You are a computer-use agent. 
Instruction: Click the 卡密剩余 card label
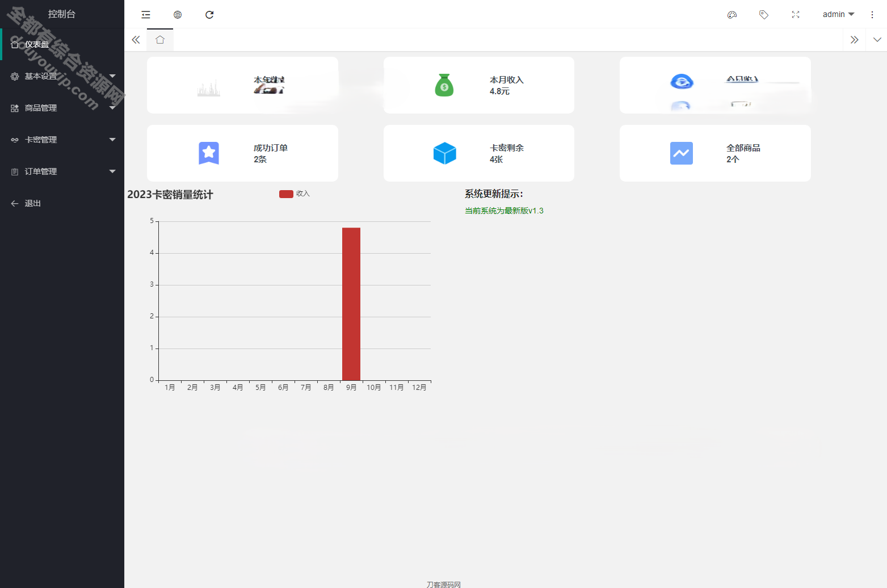(507, 148)
